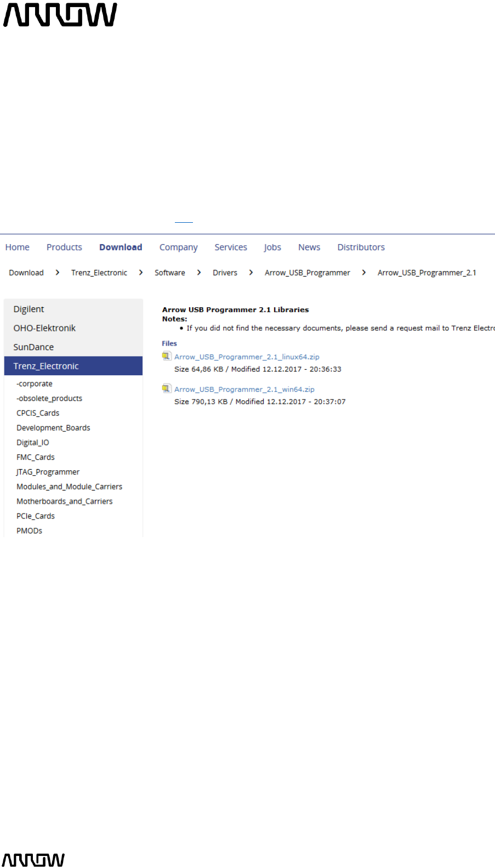Go to Download in breadcrumb

tap(26, 273)
